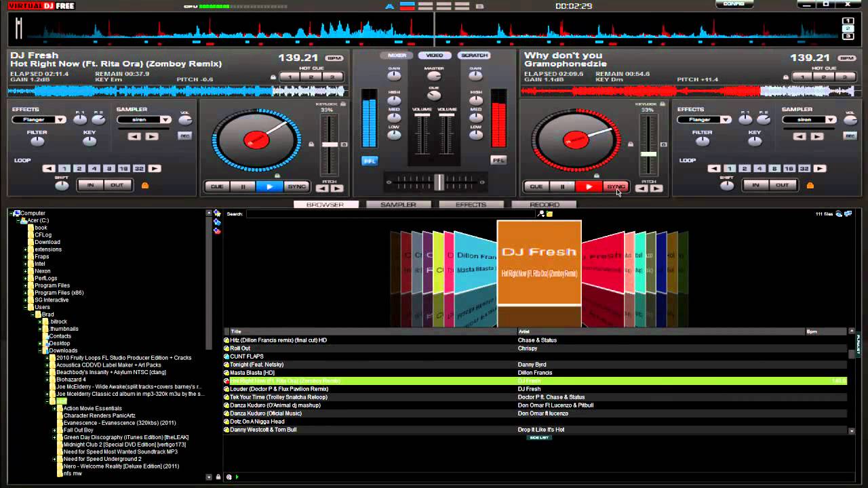Open the left deck siren sampler dropdown

165,120
